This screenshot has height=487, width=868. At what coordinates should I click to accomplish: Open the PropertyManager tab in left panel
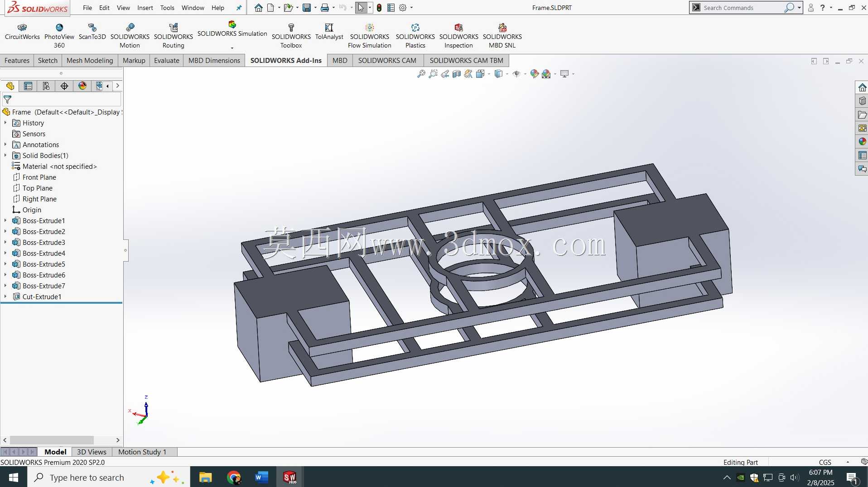pyautogui.click(x=28, y=86)
